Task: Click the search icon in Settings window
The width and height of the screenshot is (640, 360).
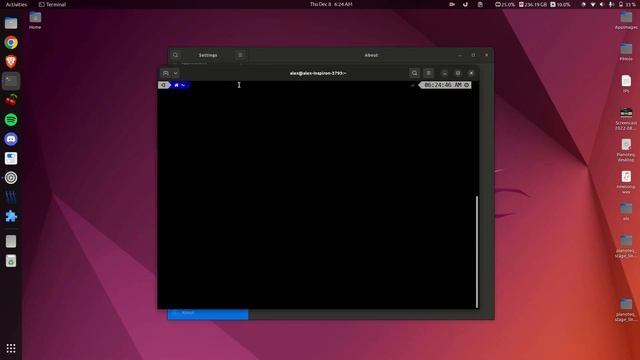Action: click(176, 55)
